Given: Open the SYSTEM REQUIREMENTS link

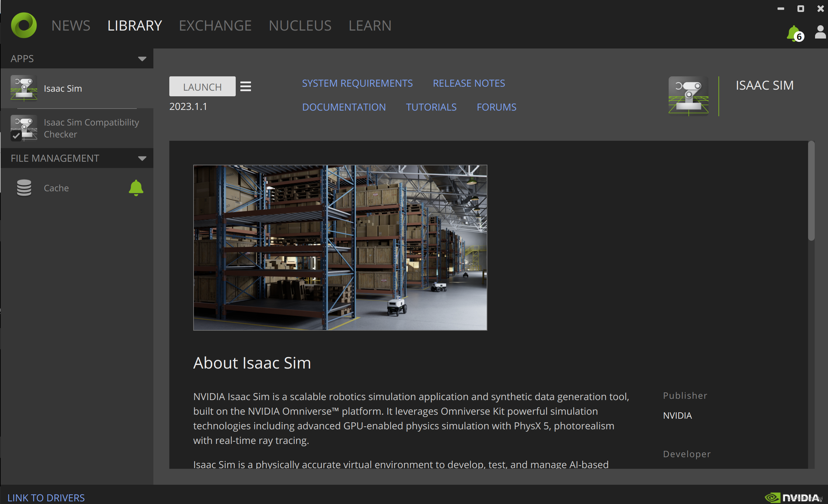Looking at the screenshot, I should [357, 83].
